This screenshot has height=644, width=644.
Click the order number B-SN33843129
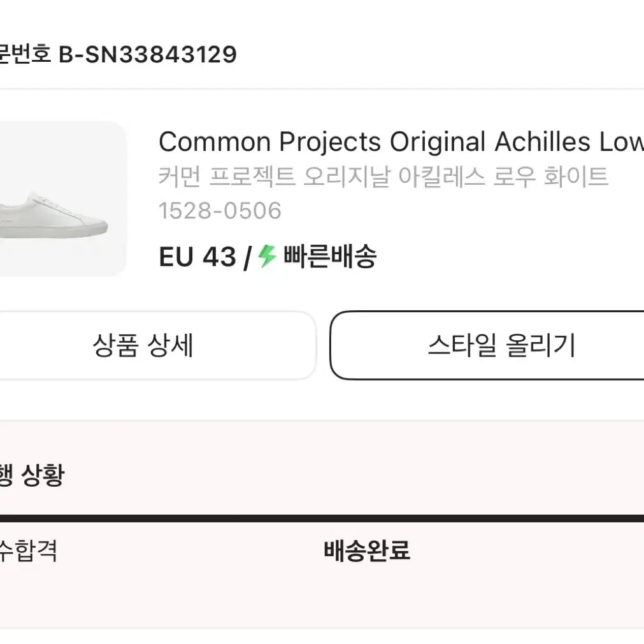(148, 54)
